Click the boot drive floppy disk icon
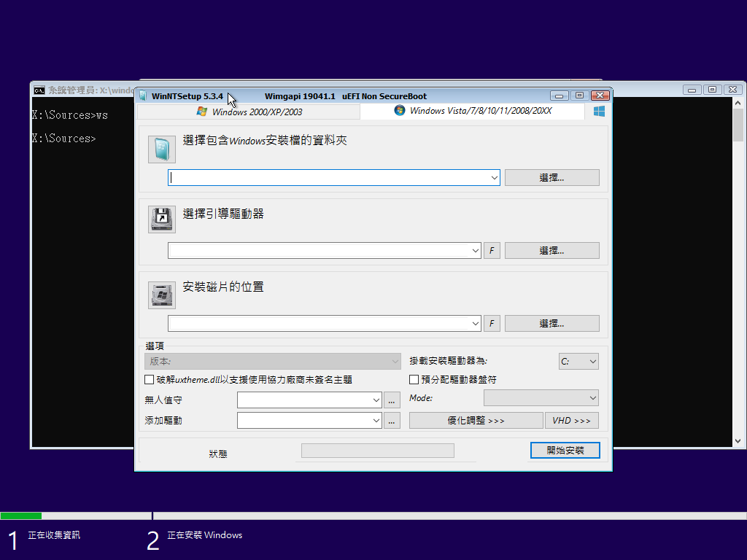Viewport: 747px width, 560px height. pos(162,219)
